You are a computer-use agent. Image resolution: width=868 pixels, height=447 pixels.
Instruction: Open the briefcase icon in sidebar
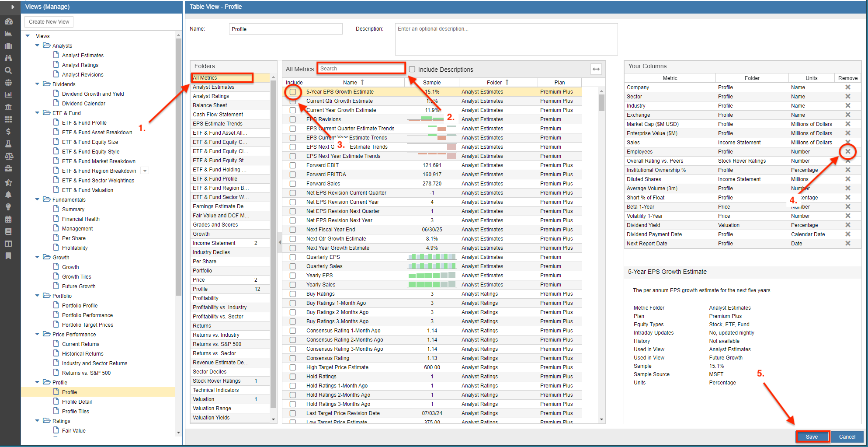pyautogui.click(x=8, y=168)
